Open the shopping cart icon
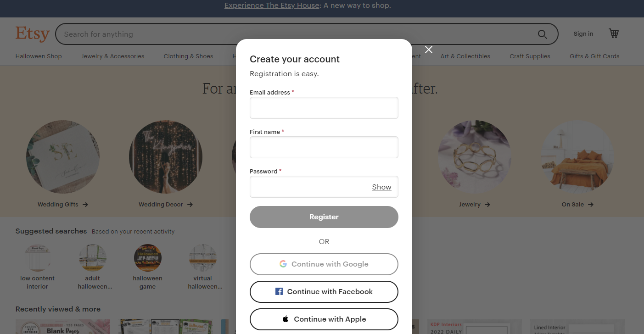644x334 pixels. click(614, 33)
